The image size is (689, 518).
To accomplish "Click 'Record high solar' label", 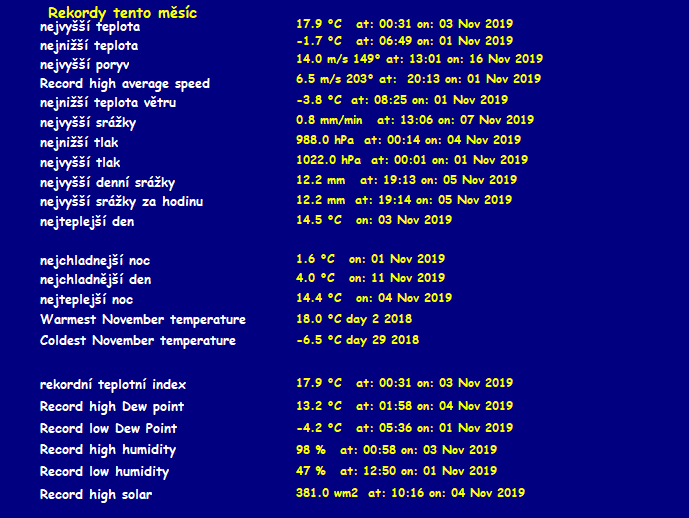I will pos(96,495).
